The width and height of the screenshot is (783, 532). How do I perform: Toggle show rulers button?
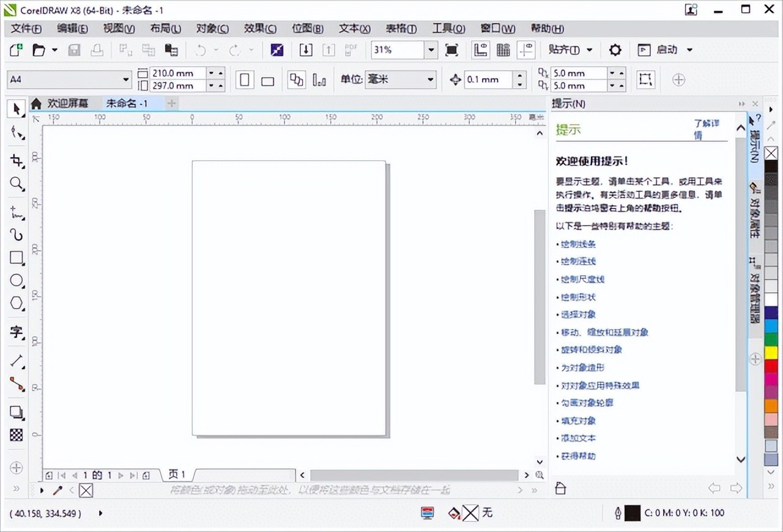[x=481, y=50]
